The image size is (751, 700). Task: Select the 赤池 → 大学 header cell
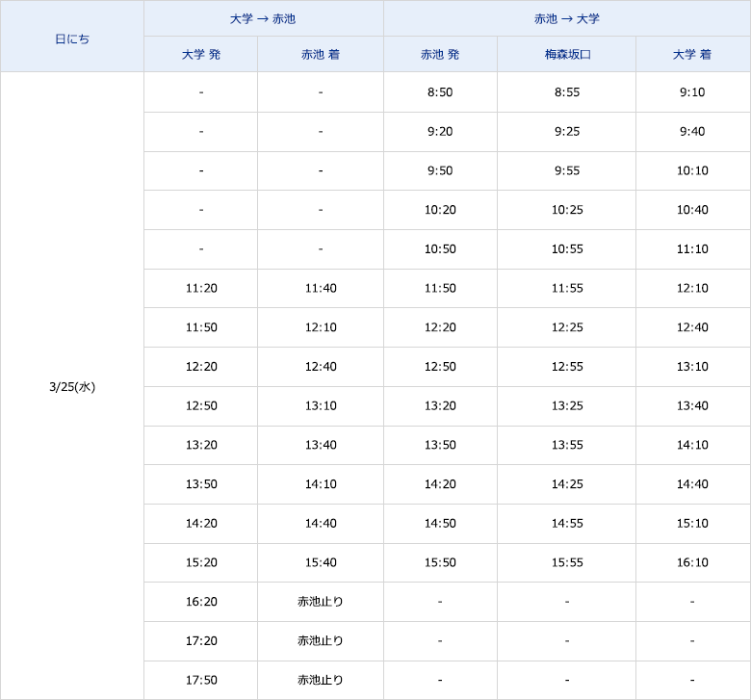click(567, 18)
